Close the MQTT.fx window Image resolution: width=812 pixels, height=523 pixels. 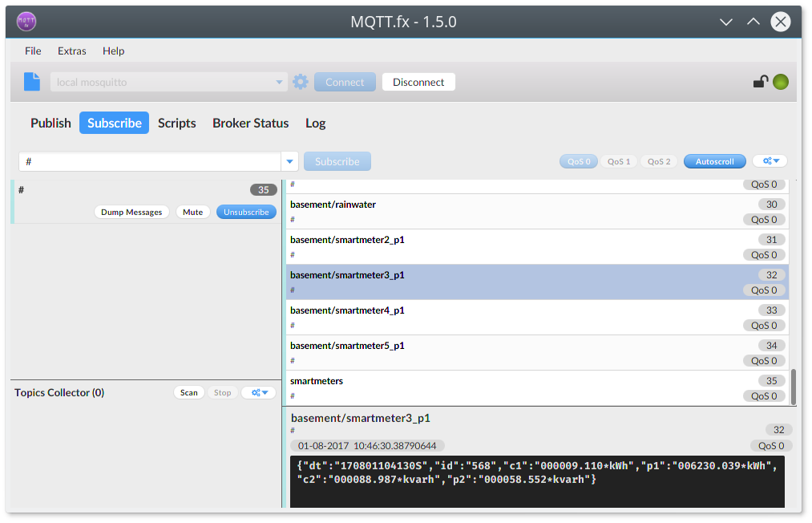click(781, 22)
